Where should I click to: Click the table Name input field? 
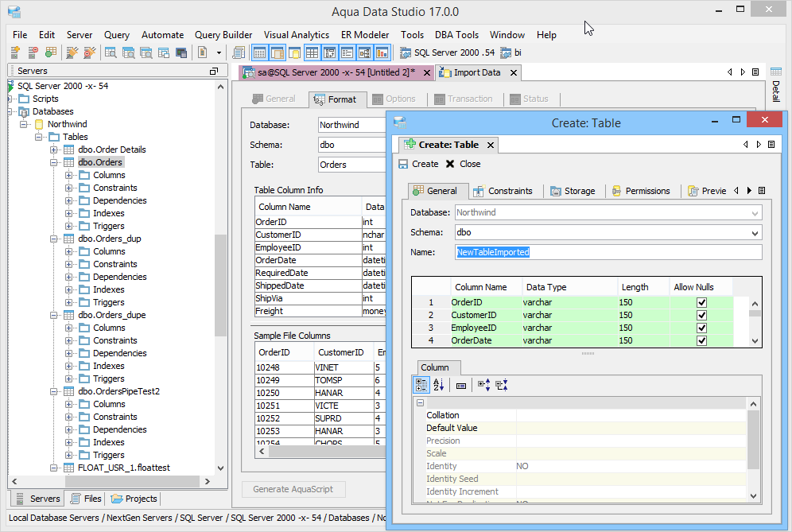[608, 252]
